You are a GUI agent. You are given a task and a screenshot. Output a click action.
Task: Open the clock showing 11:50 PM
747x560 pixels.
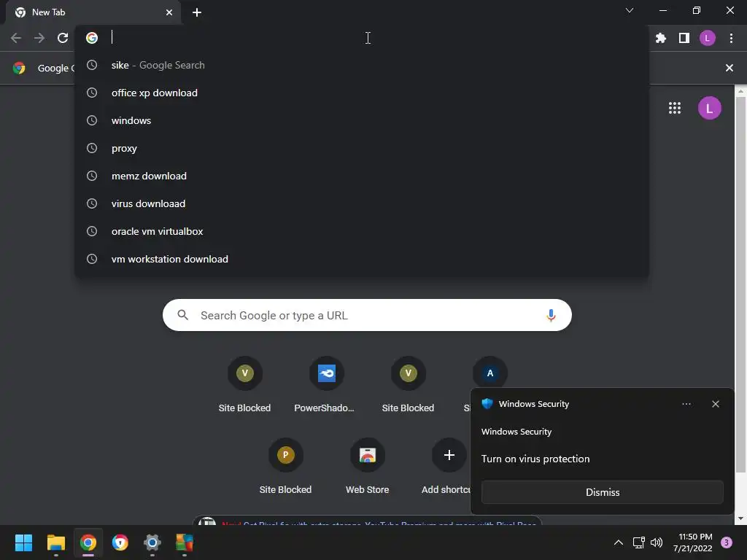pyautogui.click(x=692, y=542)
